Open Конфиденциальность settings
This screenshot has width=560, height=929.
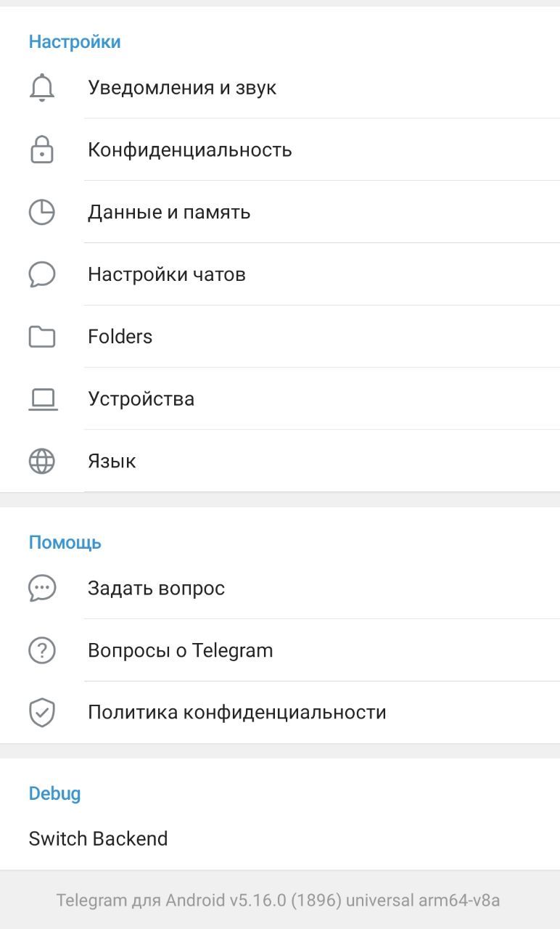[190, 150]
